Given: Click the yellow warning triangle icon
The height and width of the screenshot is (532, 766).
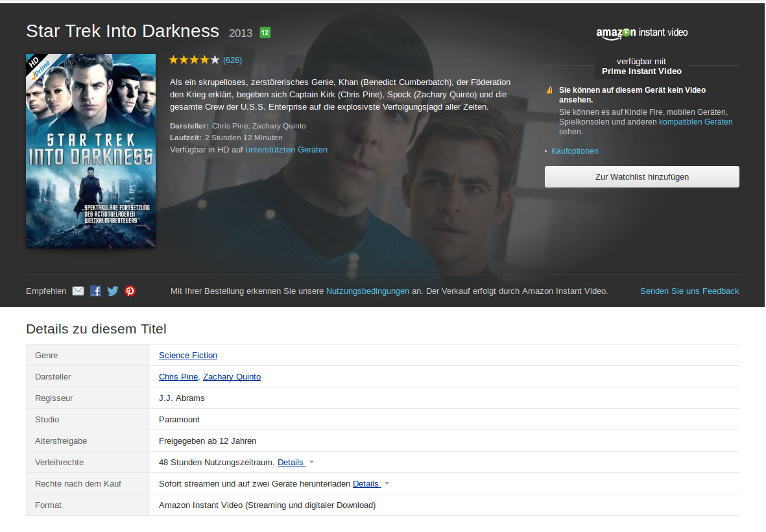Looking at the screenshot, I should (x=549, y=90).
